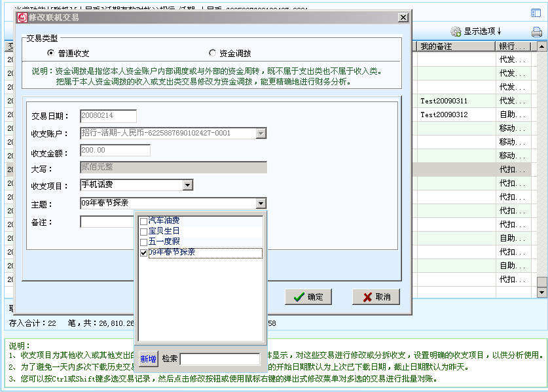Image resolution: width=548 pixels, height=392 pixels.
Task: Click the printer icon
Action: click(x=537, y=31)
